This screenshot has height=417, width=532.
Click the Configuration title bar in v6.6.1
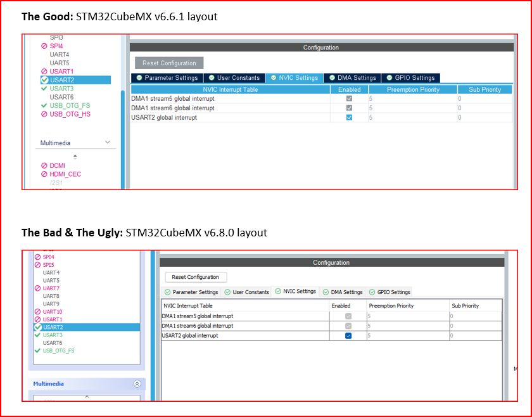[x=321, y=48]
